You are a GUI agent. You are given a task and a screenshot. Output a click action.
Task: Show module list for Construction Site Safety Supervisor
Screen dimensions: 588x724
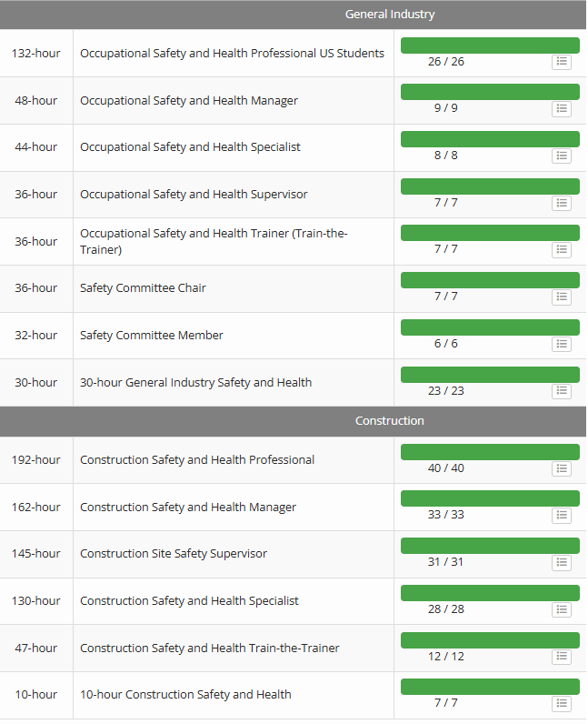[x=562, y=562]
